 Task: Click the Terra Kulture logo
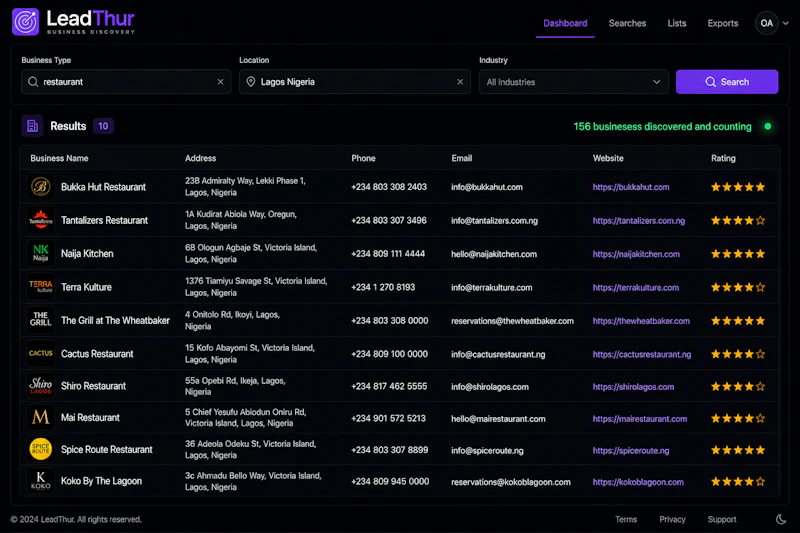pyautogui.click(x=41, y=287)
